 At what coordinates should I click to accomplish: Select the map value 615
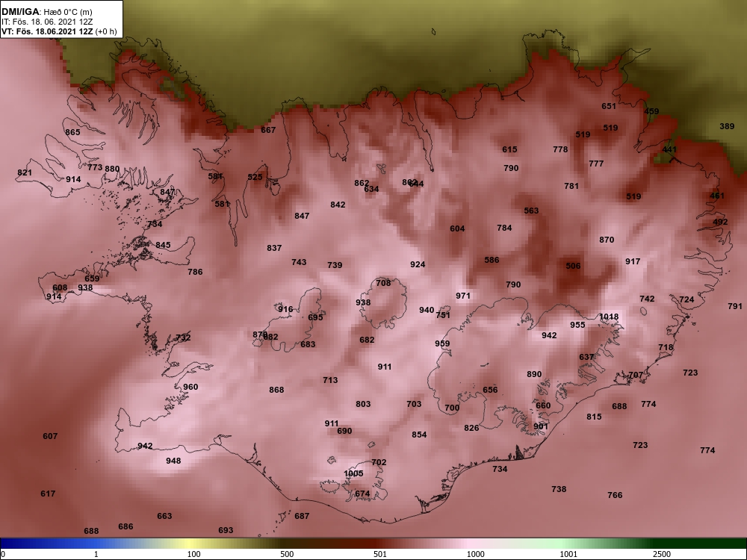click(x=509, y=149)
